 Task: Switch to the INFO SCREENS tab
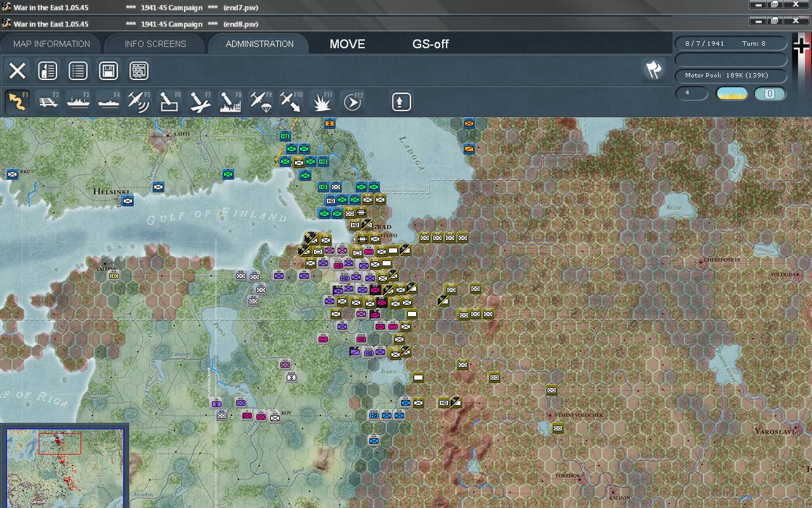click(x=155, y=44)
